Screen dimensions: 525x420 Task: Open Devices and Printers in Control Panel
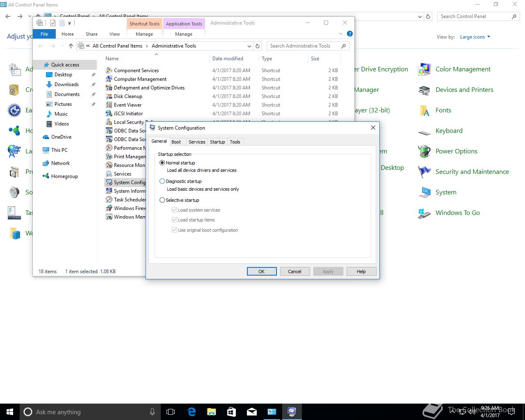click(464, 90)
